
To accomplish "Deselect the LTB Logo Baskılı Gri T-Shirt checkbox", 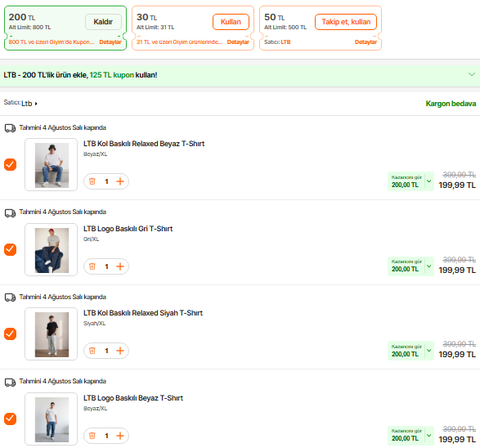I will click(x=10, y=249).
